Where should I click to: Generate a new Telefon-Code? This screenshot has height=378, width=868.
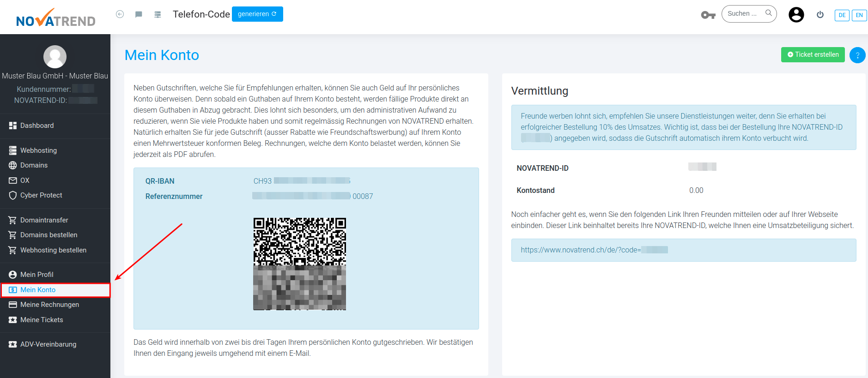[x=257, y=14]
